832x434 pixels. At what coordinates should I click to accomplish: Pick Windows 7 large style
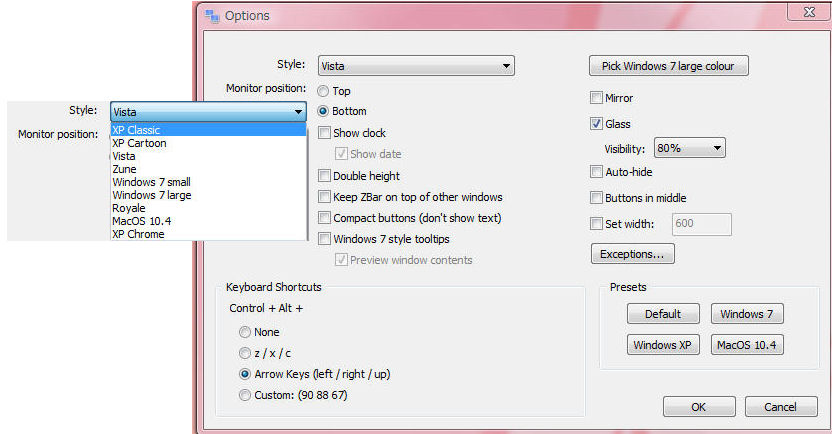click(x=209, y=195)
